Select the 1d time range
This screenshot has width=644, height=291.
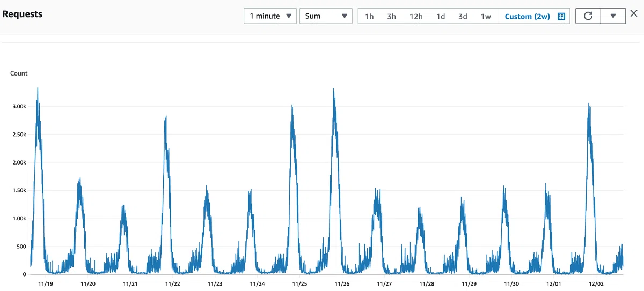[x=441, y=16]
